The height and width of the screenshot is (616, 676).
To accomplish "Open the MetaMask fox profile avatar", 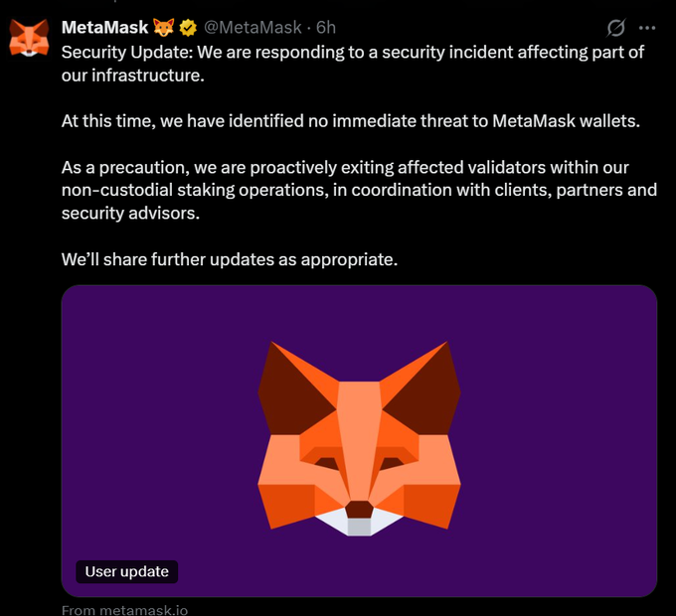I will tap(29, 38).
